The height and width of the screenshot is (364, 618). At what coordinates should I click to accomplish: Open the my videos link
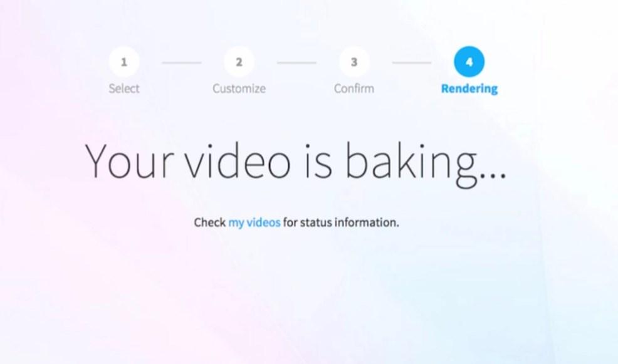pyautogui.click(x=254, y=222)
